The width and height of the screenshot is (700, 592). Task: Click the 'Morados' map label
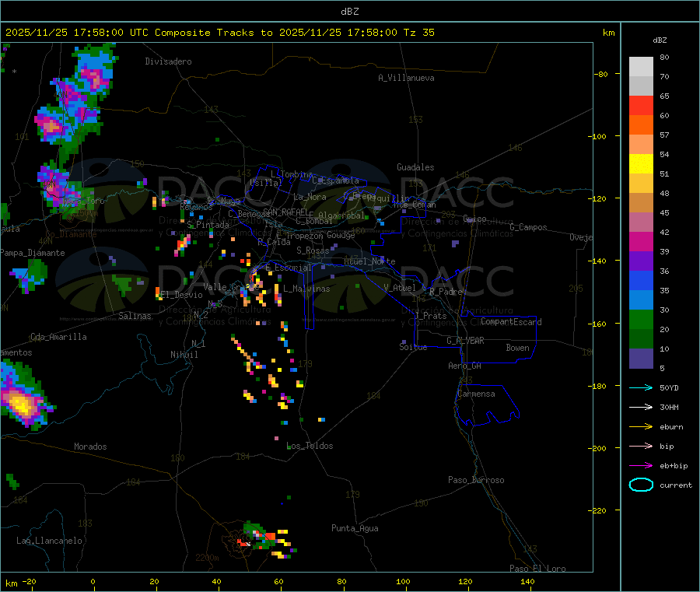tap(90, 447)
